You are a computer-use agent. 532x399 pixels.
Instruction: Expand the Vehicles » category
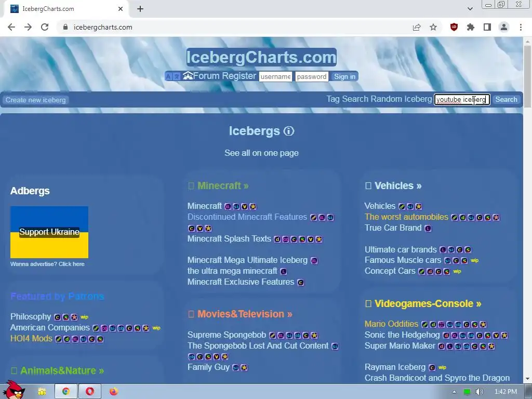[397, 185]
